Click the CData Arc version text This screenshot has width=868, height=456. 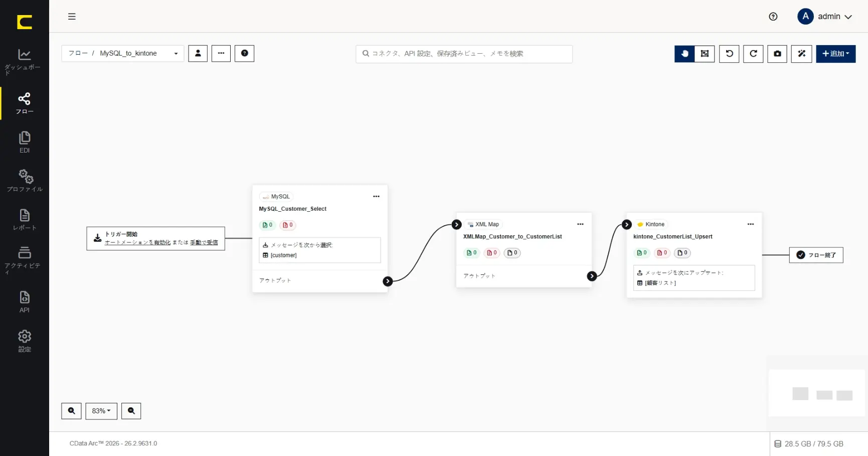[x=113, y=443]
